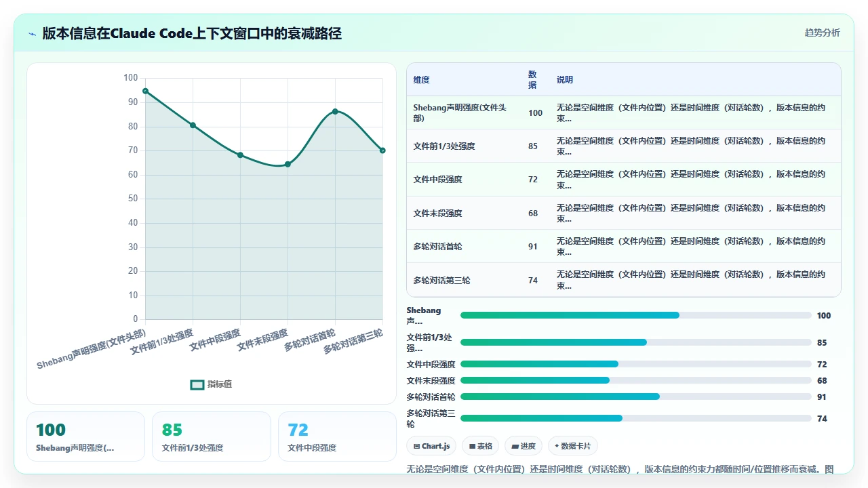Screen dimensions: 868x488
Task: Click the chart data point for 多轮对话第三轮
Action: coord(382,150)
